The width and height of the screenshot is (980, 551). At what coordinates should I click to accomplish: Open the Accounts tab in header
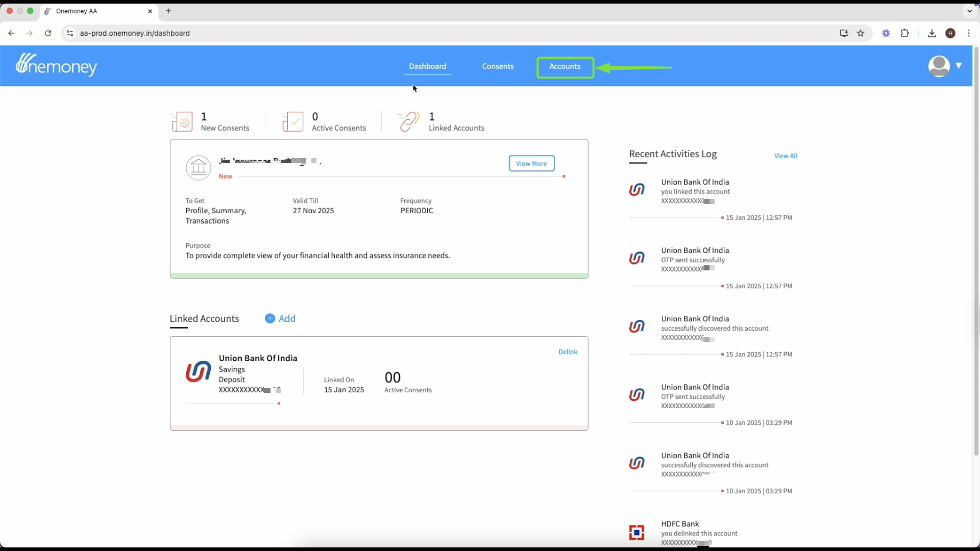pos(565,67)
